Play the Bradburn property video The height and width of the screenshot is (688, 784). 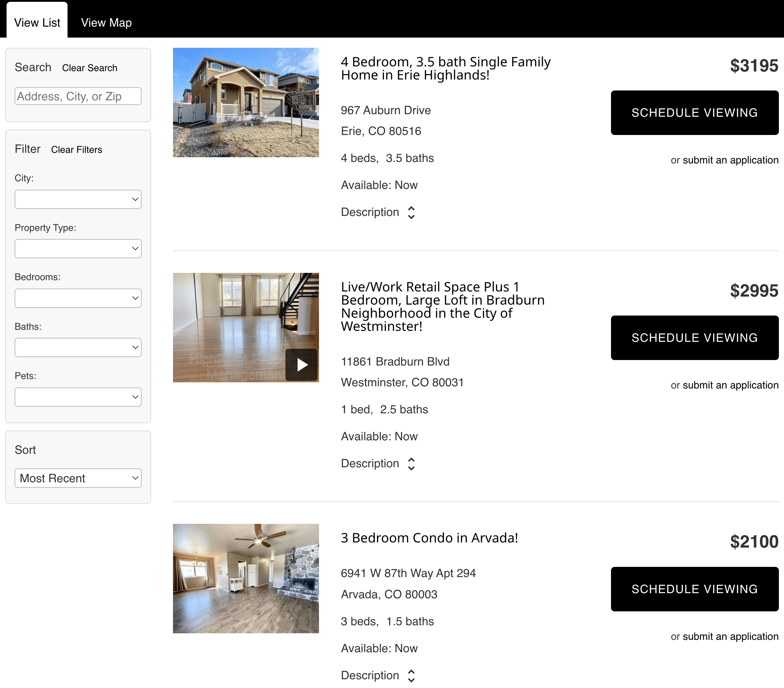[x=302, y=364]
